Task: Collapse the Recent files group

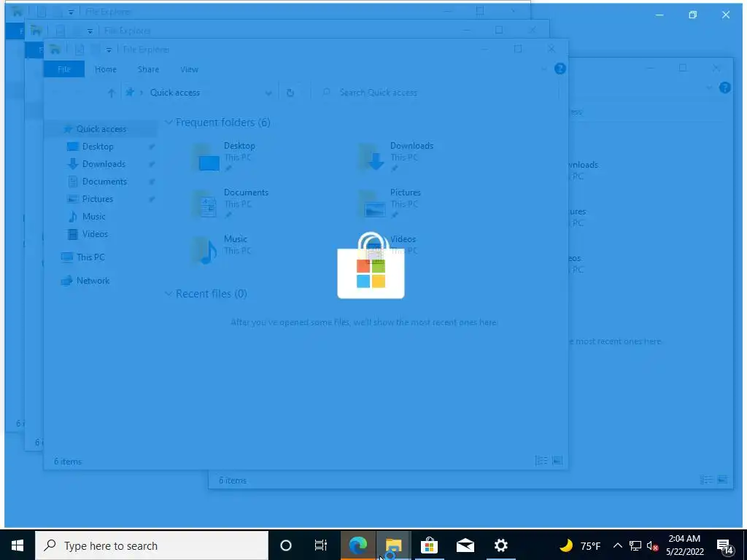Action: click(169, 294)
